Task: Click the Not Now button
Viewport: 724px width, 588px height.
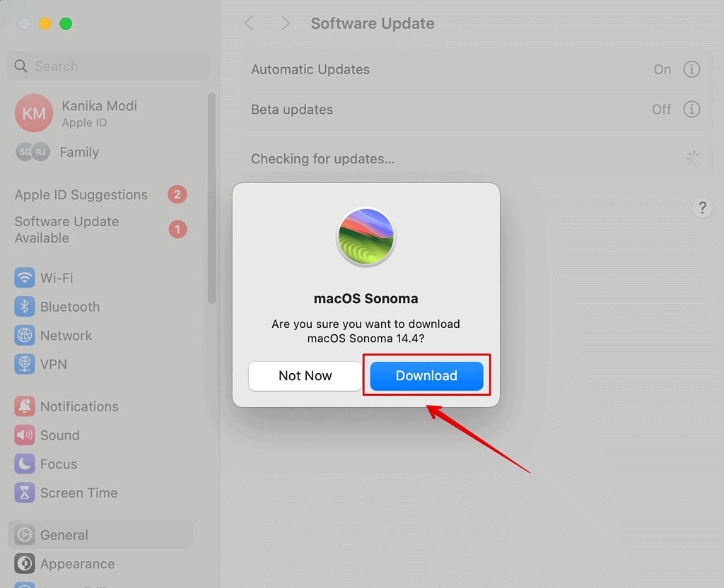Action: click(x=305, y=376)
